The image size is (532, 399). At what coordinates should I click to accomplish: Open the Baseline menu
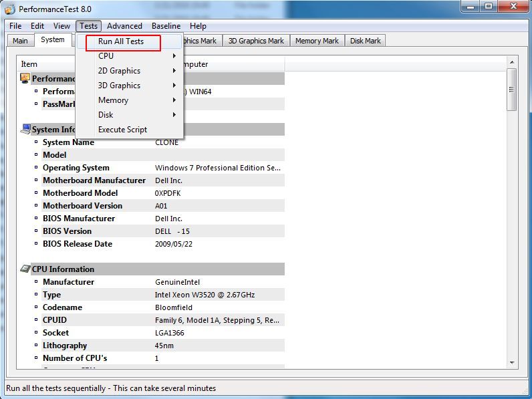click(166, 26)
